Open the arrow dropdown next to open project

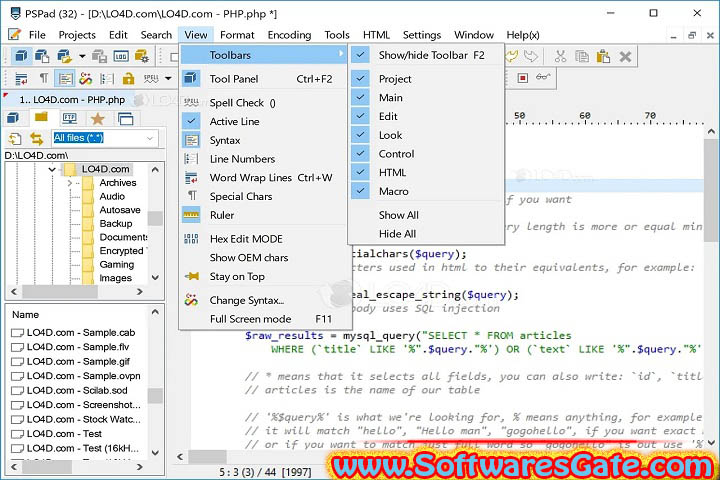(82, 56)
